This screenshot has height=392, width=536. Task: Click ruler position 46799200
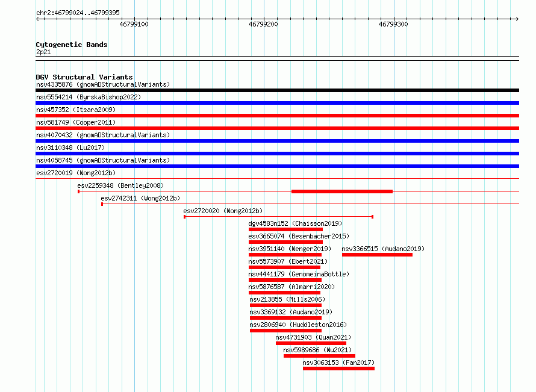point(264,24)
